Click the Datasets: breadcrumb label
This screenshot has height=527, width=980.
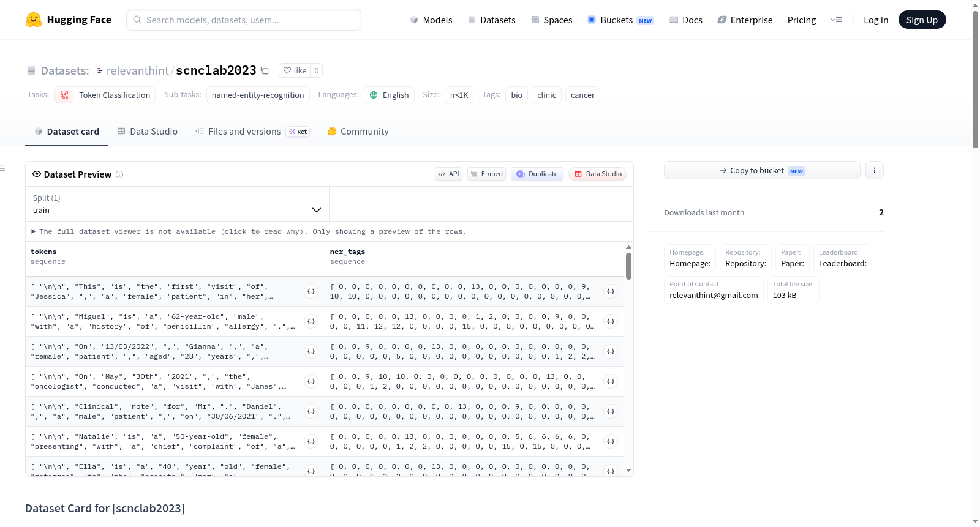pyautogui.click(x=65, y=70)
